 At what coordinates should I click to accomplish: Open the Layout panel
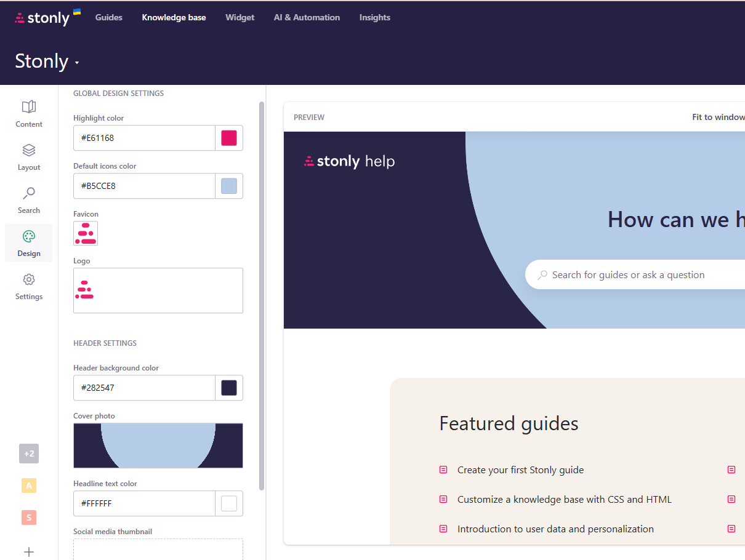coord(28,156)
